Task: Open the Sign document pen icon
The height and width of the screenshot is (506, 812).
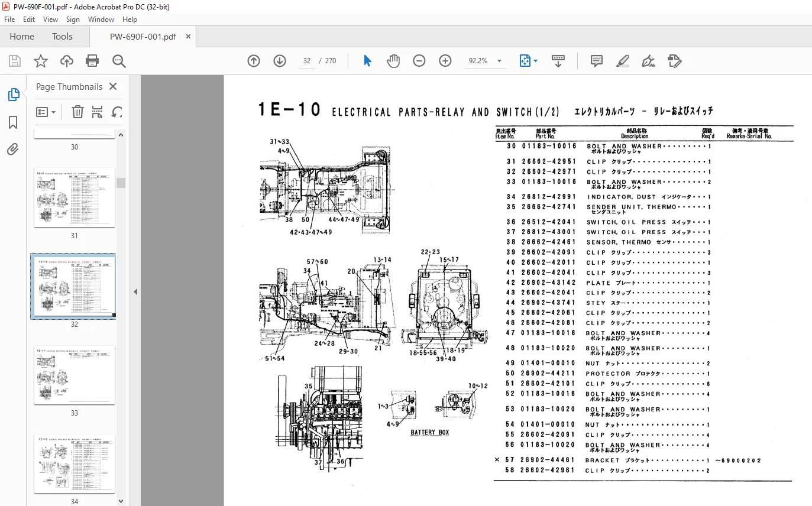Action: 648,61
